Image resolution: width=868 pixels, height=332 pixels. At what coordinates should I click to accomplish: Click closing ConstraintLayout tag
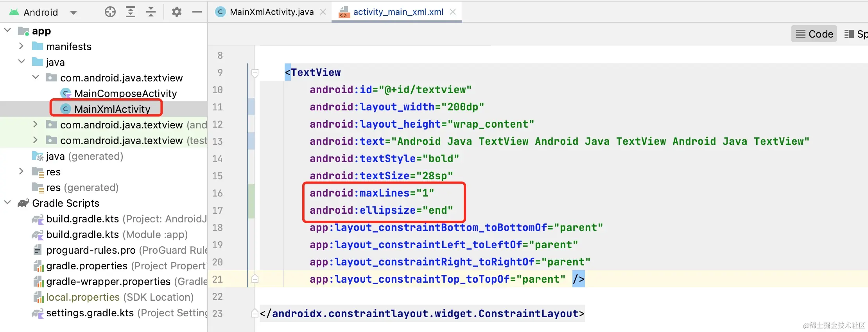pyautogui.click(x=422, y=314)
